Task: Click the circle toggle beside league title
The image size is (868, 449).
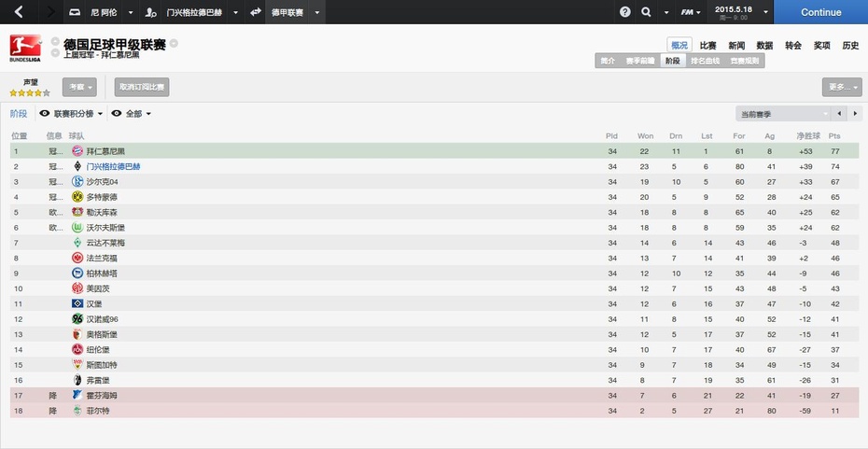Action: [174, 43]
